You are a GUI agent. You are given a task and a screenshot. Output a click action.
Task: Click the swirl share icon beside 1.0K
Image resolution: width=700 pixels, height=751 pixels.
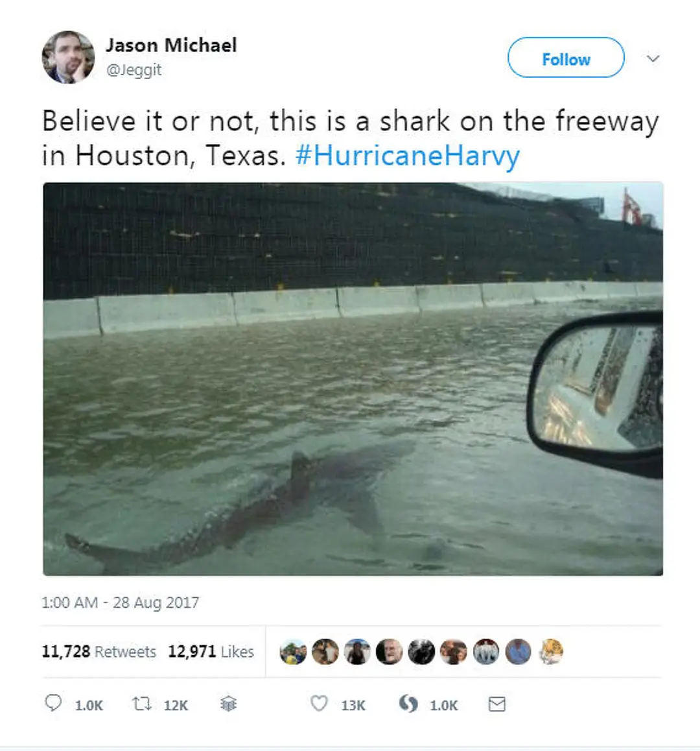(x=408, y=704)
